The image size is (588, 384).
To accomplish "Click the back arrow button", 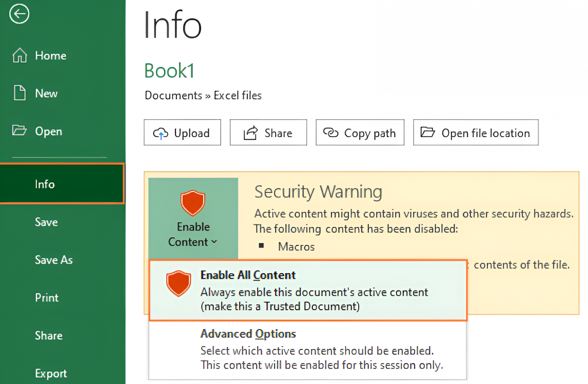I will click(19, 14).
